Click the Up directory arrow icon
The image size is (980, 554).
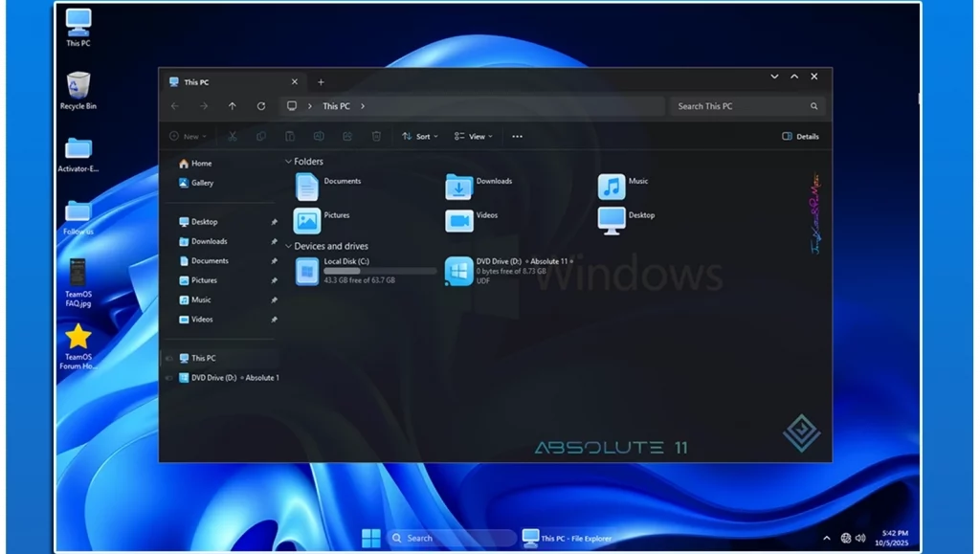click(x=233, y=106)
